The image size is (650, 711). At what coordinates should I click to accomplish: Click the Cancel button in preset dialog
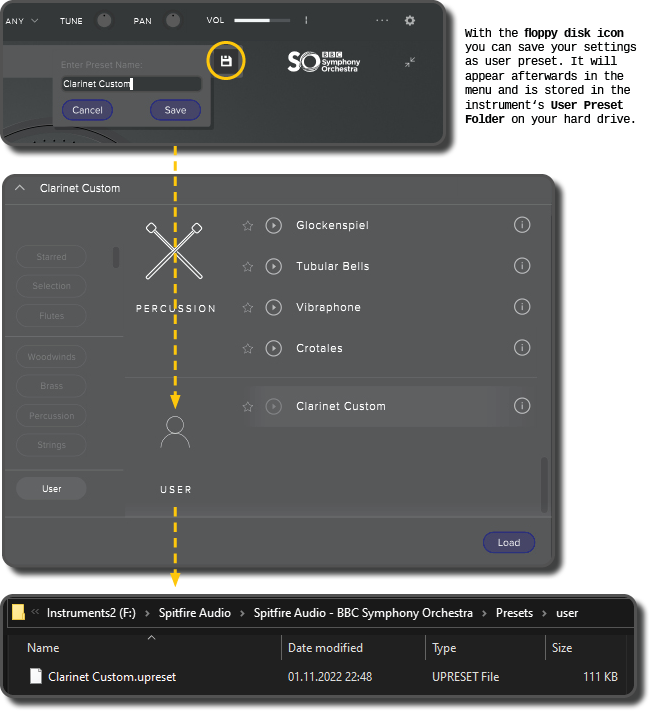pyautogui.click(x=87, y=110)
